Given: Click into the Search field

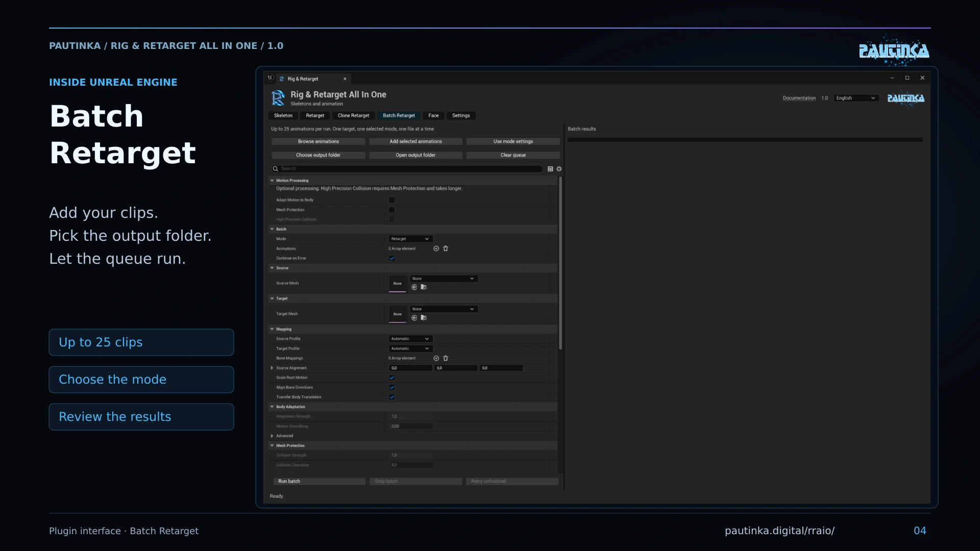Looking at the screenshot, I should [x=407, y=169].
